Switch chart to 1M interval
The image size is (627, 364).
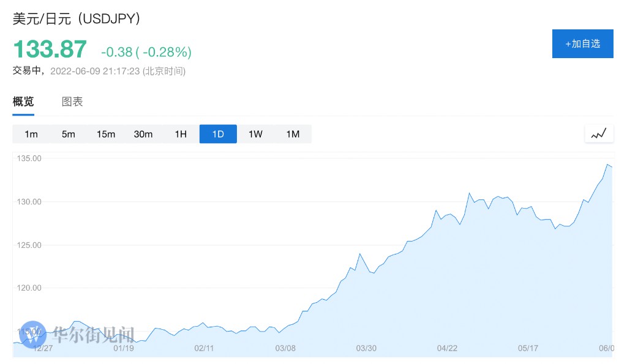(x=293, y=134)
